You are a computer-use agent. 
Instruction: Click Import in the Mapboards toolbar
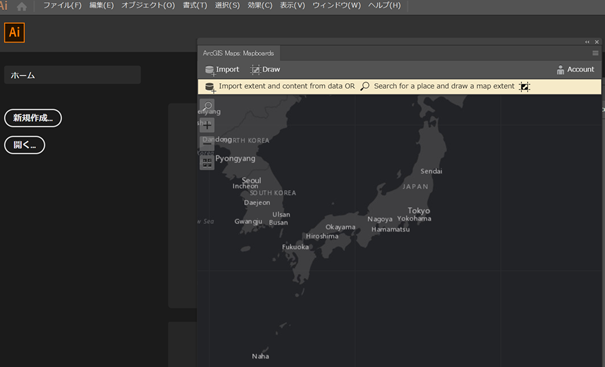pyautogui.click(x=222, y=69)
